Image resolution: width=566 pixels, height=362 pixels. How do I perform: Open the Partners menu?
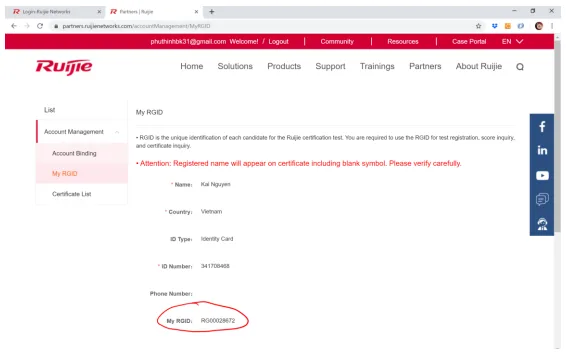tap(425, 66)
